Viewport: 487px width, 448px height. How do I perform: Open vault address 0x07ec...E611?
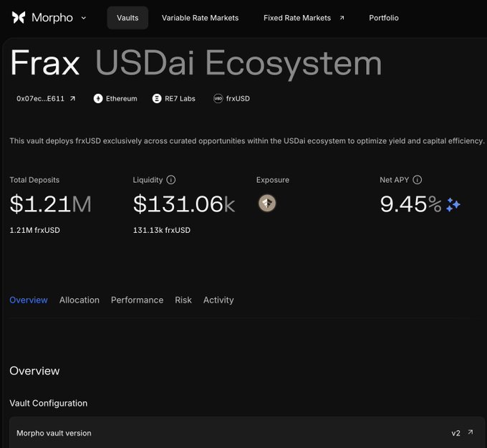[x=40, y=98]
